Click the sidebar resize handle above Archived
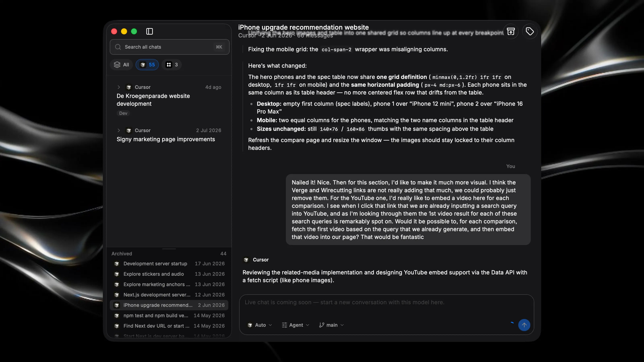The height and width of the screenshot is (362, 644). click(x=169, y=249)
